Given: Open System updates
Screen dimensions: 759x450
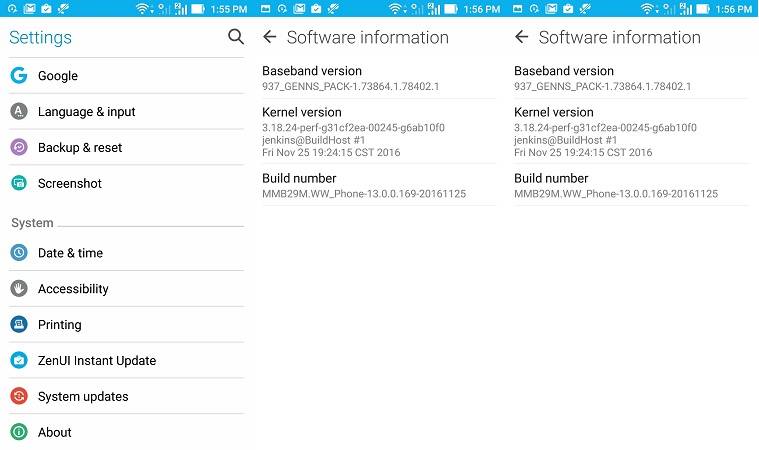Looking at the screenshot, I should click(x=126, y=396).
